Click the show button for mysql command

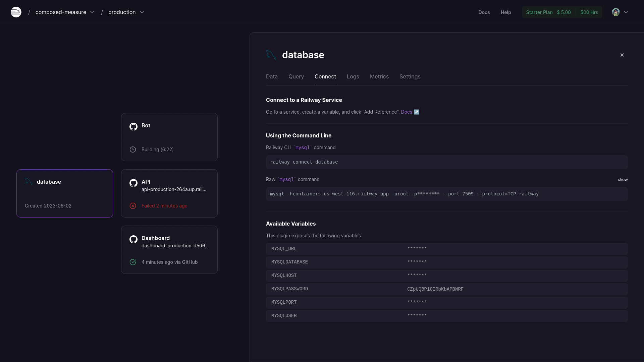622,179
